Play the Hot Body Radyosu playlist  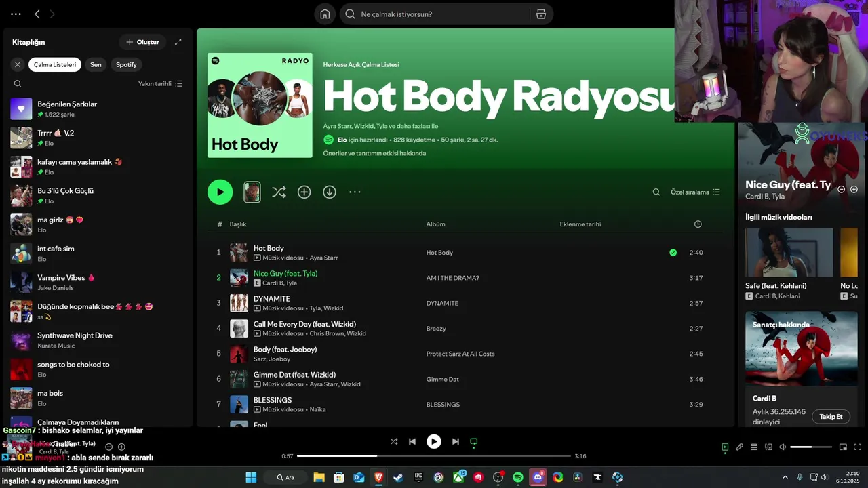coord(220,192)
